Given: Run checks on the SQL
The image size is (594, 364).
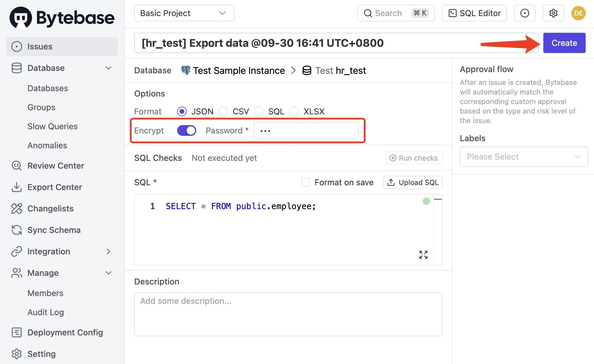Looking at the screenshot, I should 414,158.
